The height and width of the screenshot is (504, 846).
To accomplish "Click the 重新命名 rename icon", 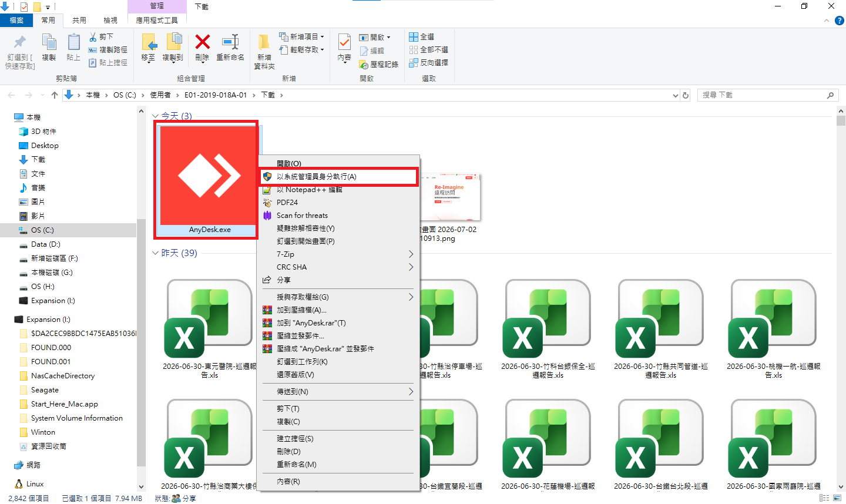I will (230, 42).
